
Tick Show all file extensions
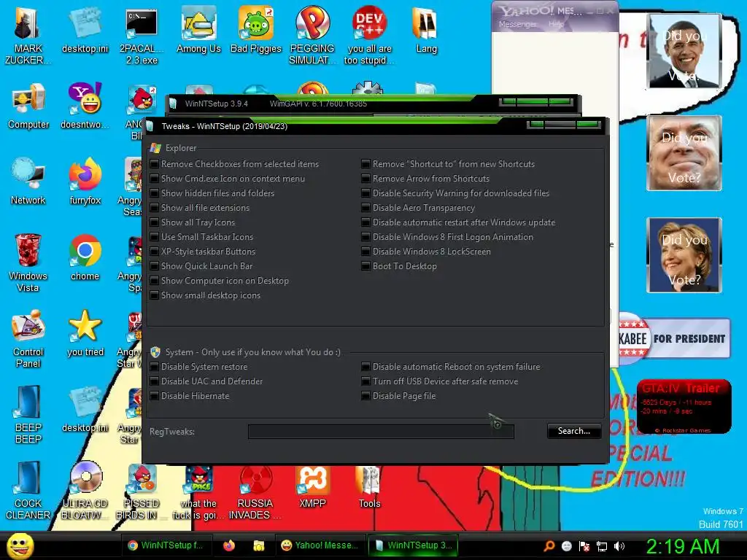(155, 208)
